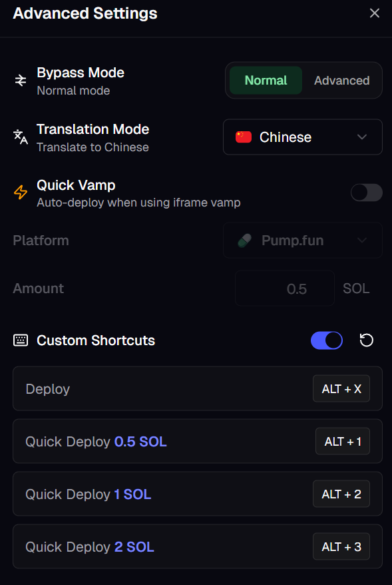Image resolution: width=392 pixels, height=585 pixels.
Task: Change the Deploy ALT + X shortcut
Action: [x=341, y=388]
